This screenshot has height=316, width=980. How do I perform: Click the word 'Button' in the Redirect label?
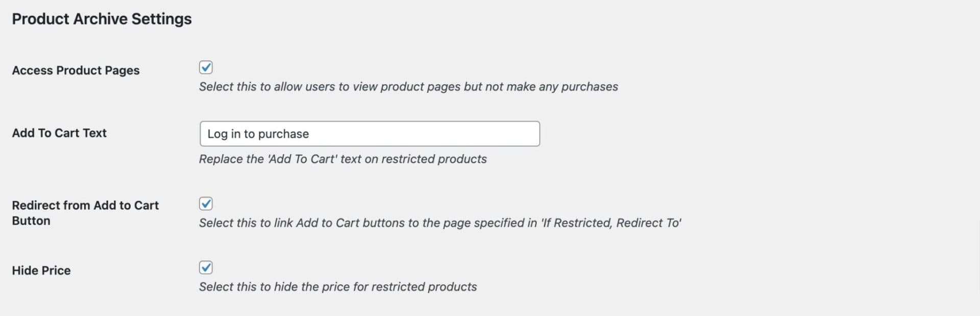(31, 221)
